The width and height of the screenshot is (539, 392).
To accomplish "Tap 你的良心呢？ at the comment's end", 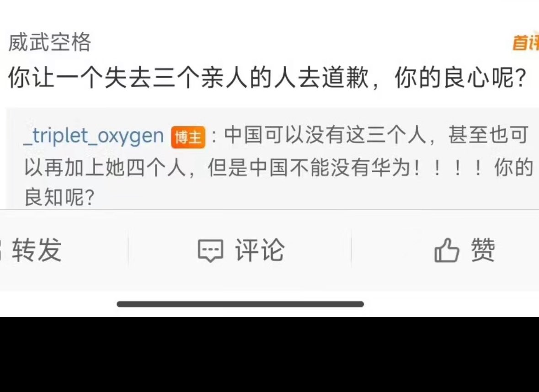I will click(461, 77).
